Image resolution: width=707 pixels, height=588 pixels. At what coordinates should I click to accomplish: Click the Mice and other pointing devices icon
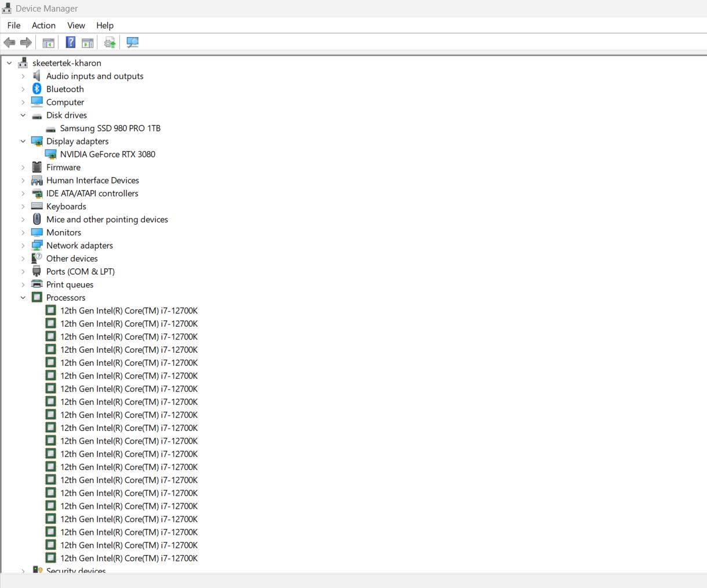coord(37,219)
